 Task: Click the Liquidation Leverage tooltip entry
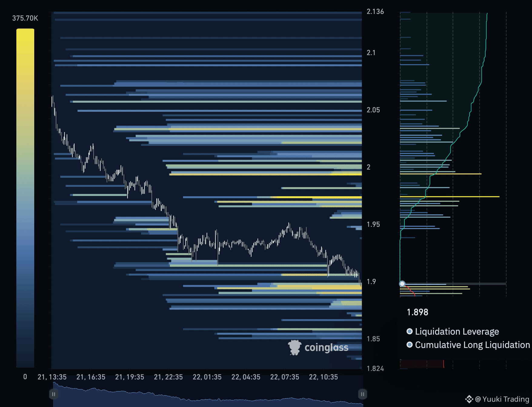pos(453,332)
